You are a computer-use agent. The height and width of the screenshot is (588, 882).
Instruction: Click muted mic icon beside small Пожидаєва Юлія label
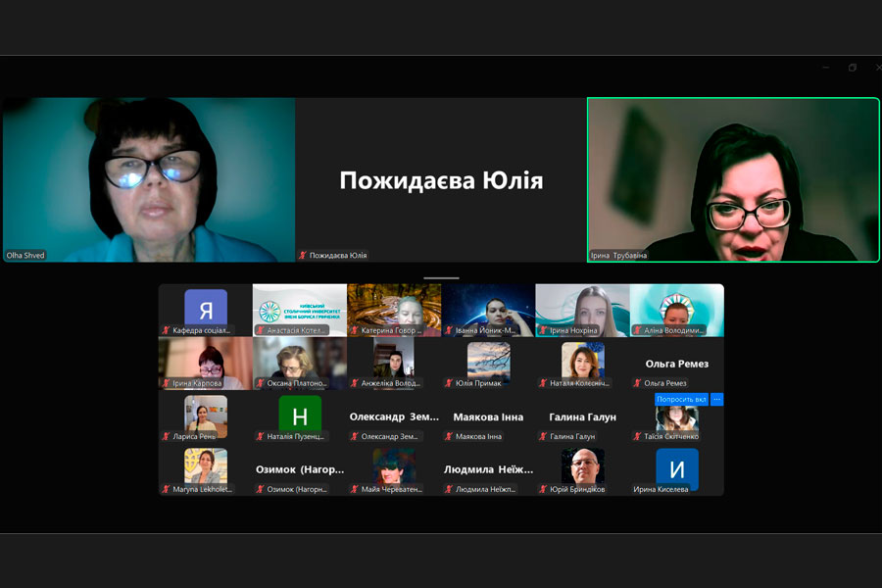coord(303,255)
